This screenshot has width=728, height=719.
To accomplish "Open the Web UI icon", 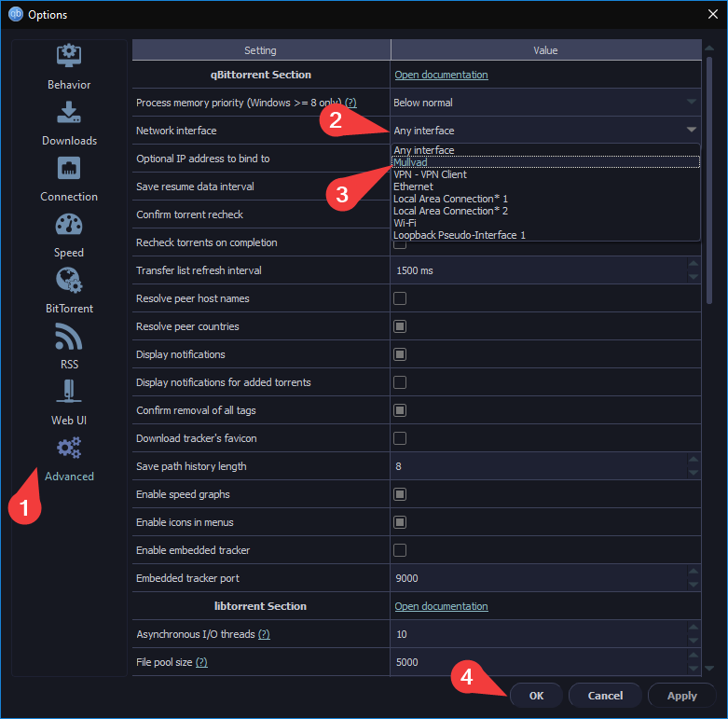I will (x=69, y=393).
